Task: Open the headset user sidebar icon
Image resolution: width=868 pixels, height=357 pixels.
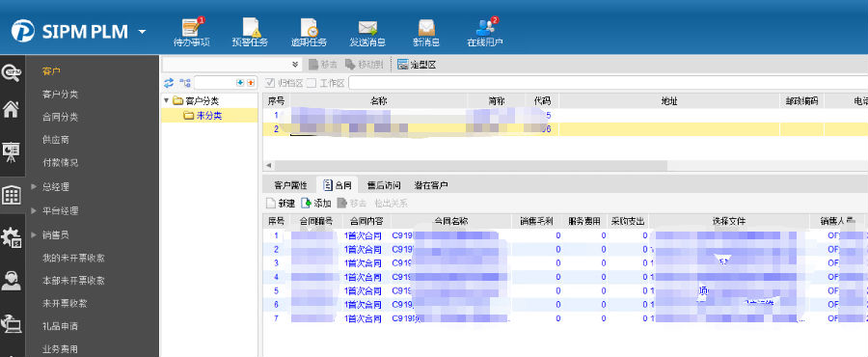Action: (x=12, y=281)
